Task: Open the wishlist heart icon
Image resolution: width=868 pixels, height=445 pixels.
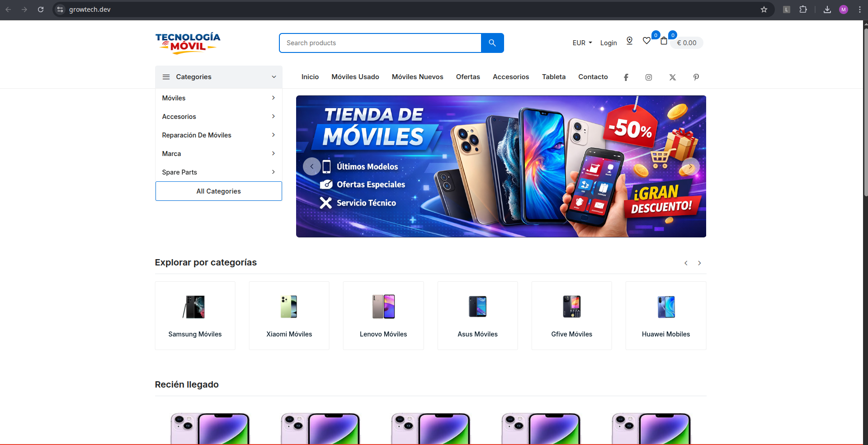Action: point(647,41)
